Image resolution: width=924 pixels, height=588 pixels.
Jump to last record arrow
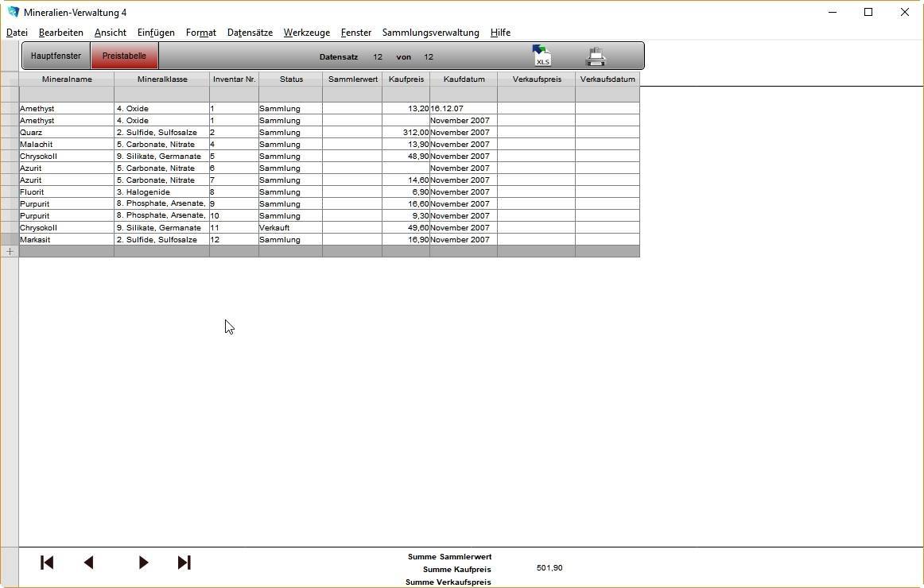[x=184, y=563]
